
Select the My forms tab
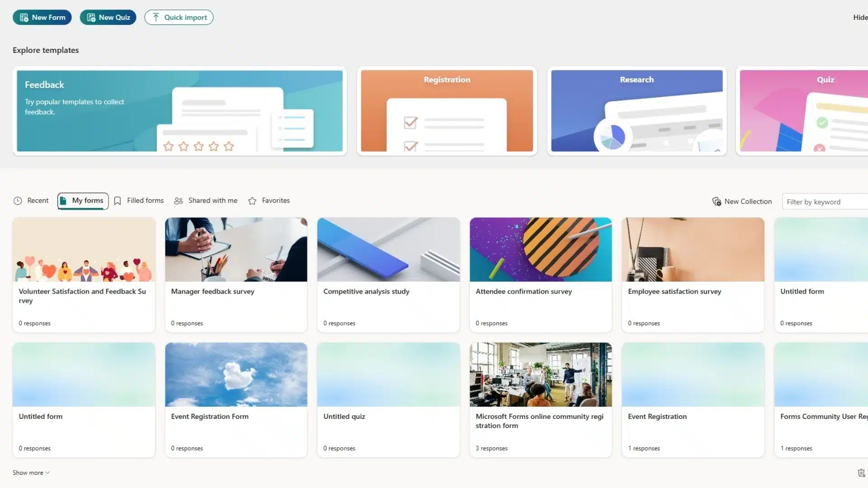pyautogui.click(x=83, y=201)
